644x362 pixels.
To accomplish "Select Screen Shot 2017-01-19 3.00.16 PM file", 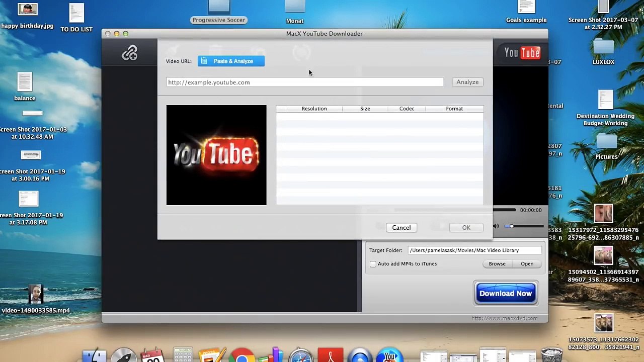I will [x=31, y=166].
